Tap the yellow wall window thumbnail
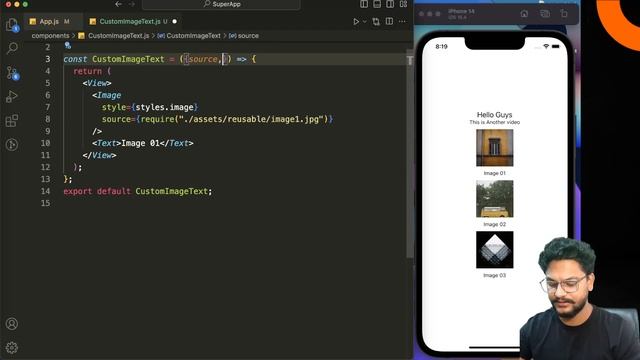 tap(495, 148)
